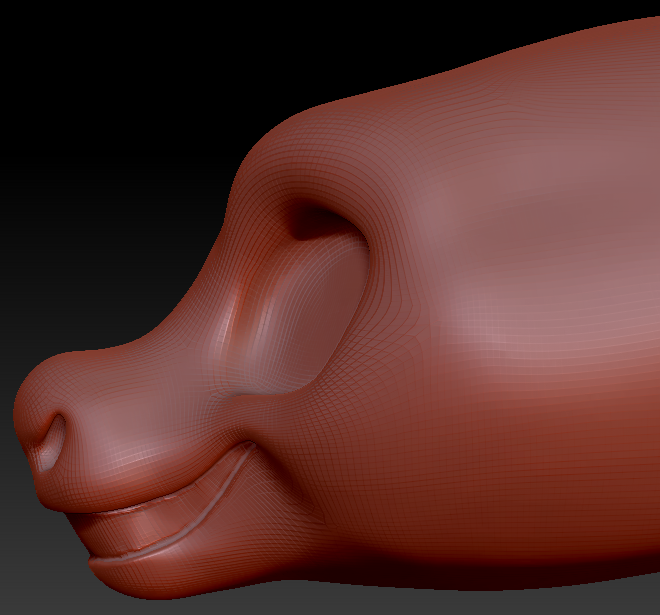Click the corner of the mouth crease

(250, 445)
